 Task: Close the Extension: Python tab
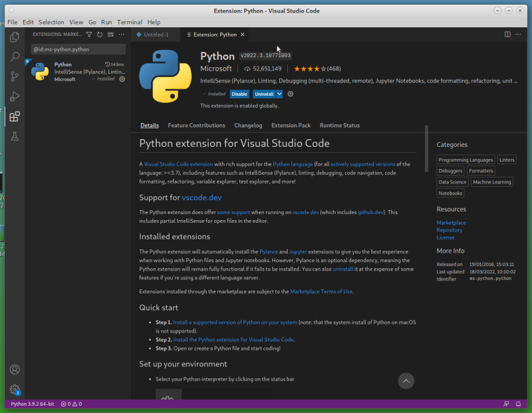tap(243, 35)
